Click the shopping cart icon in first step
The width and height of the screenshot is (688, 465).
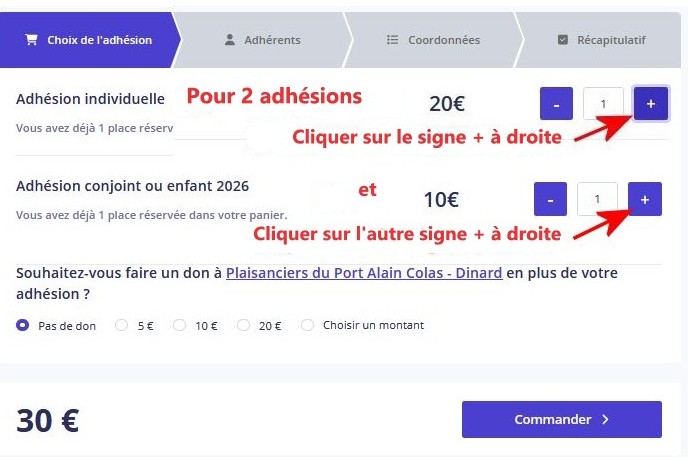pyautogui.click(x=31, y=40)
